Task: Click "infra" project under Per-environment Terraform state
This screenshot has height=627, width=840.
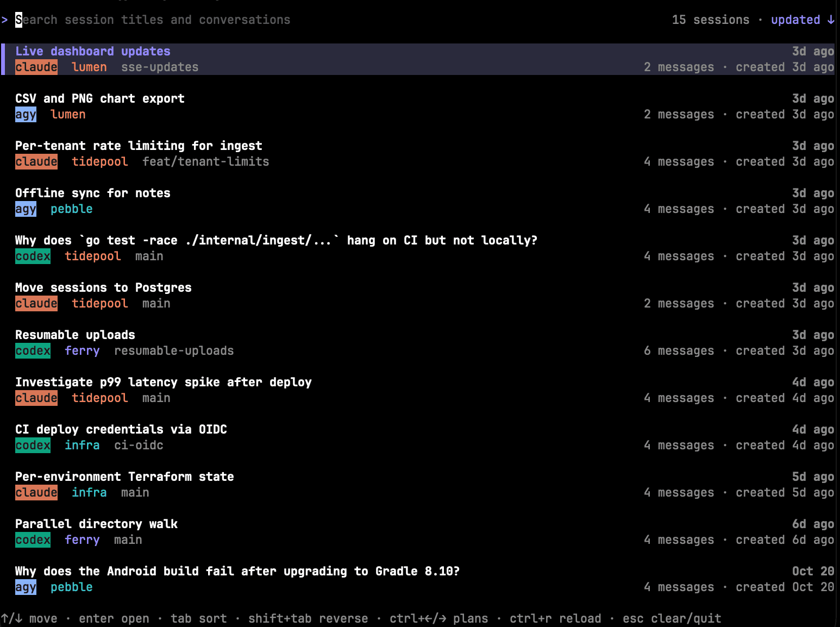Action: pyautogui.click(x=89, y=492)
